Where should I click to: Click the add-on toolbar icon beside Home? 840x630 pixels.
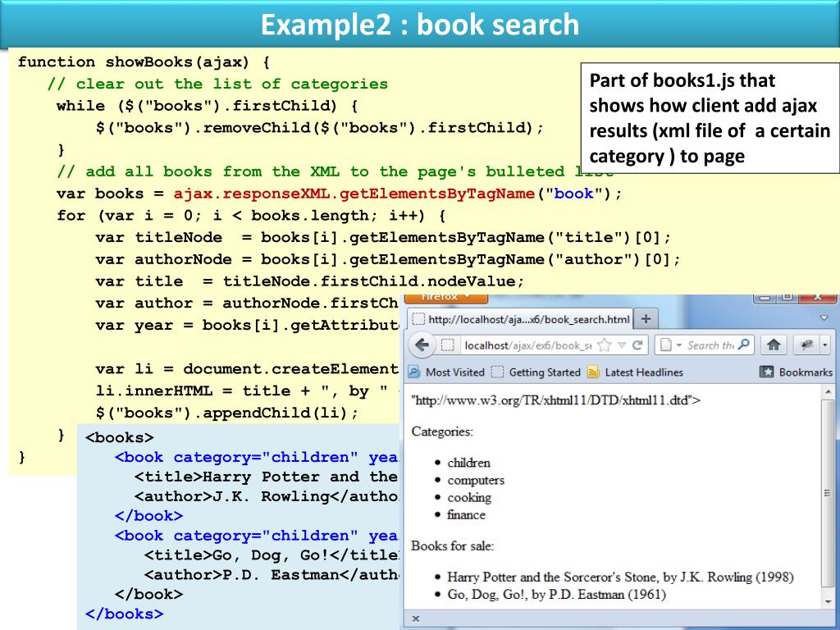(x=808, y=345)
